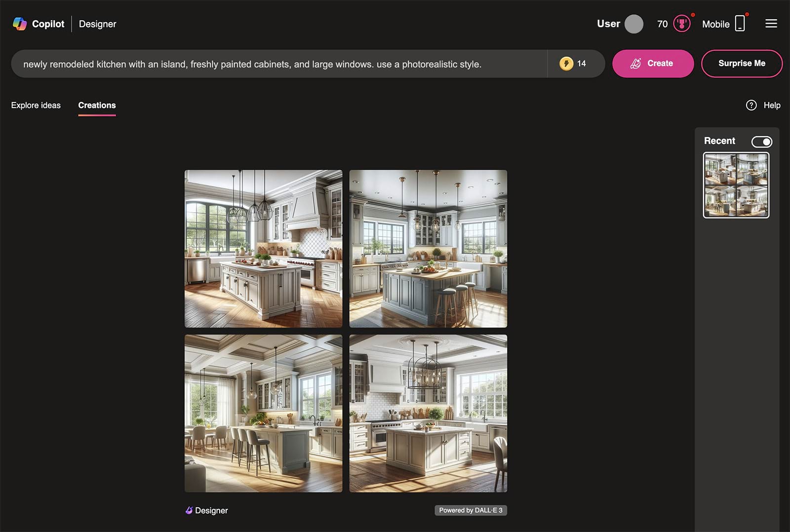
Task: Click the User name label
Action: coord(608,24)
